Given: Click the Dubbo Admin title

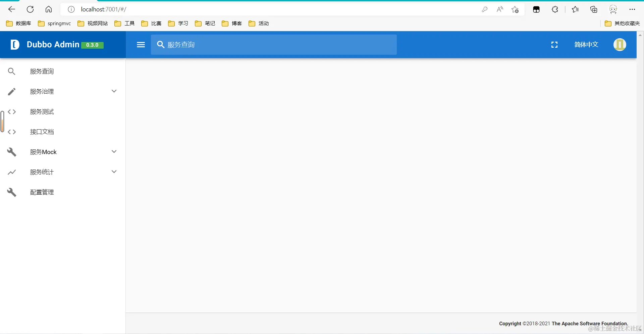Looking at the screenshot, I should tap(53, 44).
